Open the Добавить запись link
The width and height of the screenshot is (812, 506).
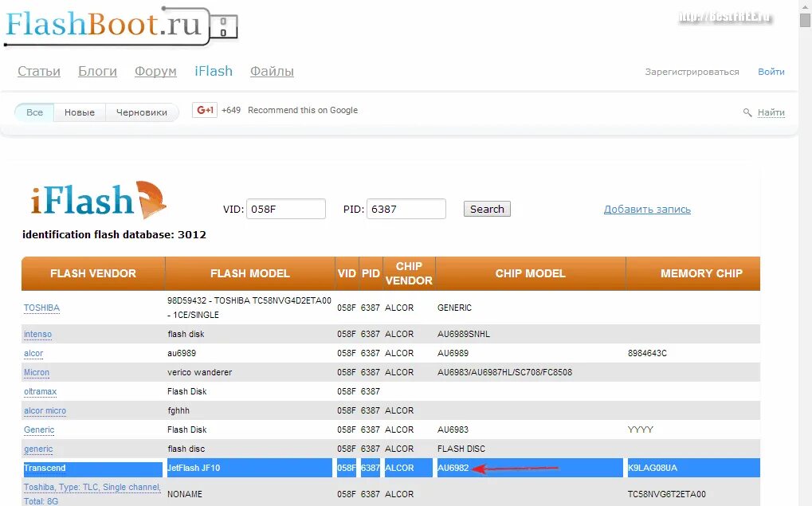tap(647, 210)
